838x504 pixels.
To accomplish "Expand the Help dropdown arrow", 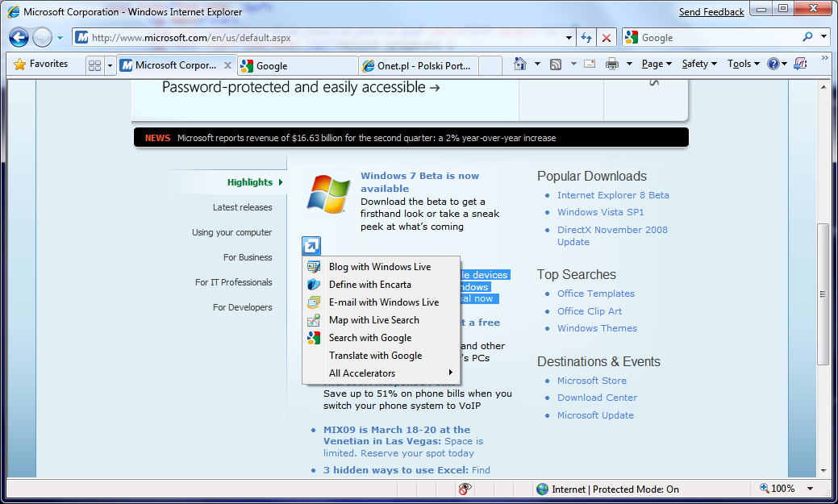I will coord(784,65).
